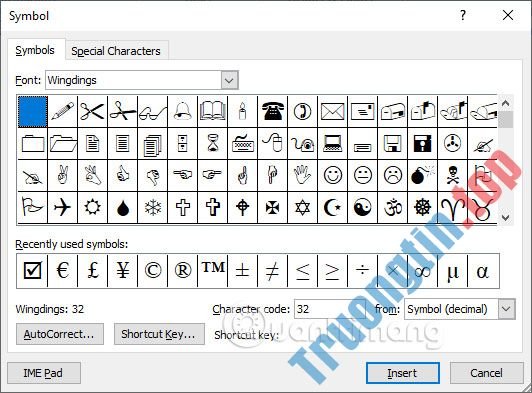The width and height of the screenshot is (532, 393).
Task: Click the AutoCorrect... button
Action: point(60,334)
